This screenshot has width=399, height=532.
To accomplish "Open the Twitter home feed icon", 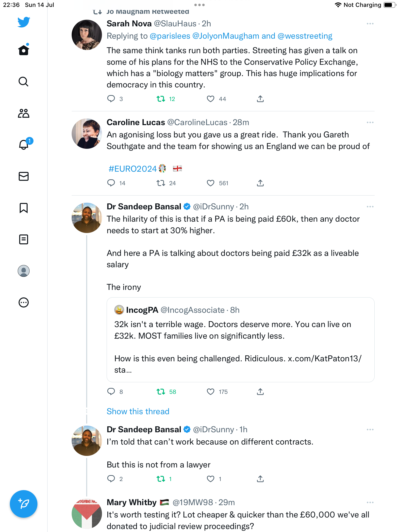I will point(24,50).
